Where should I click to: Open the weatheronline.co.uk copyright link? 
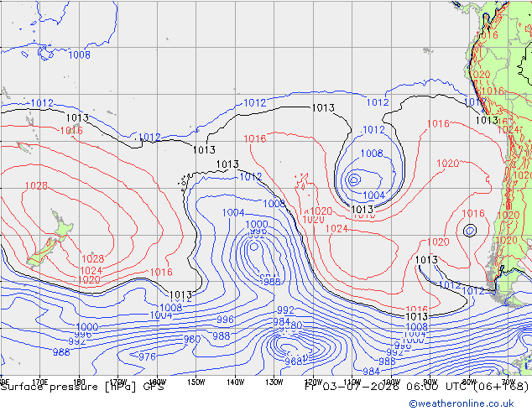click(462, 403)
